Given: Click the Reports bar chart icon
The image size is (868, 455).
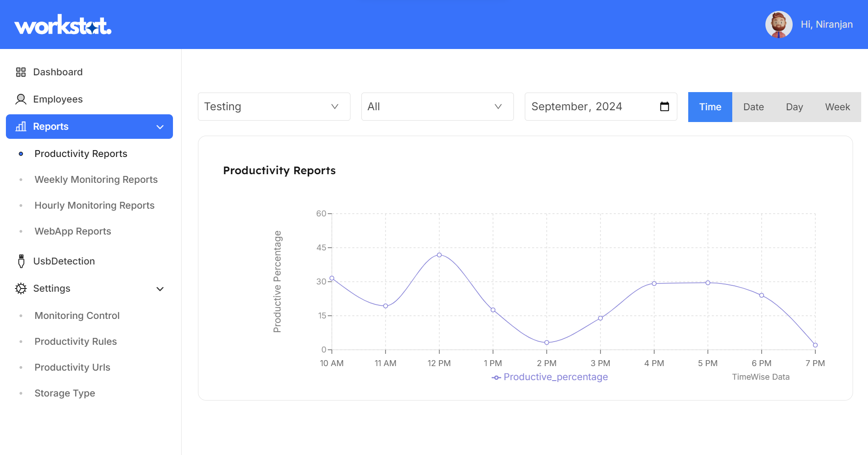Looking at the screenshot, I should 20,127.
